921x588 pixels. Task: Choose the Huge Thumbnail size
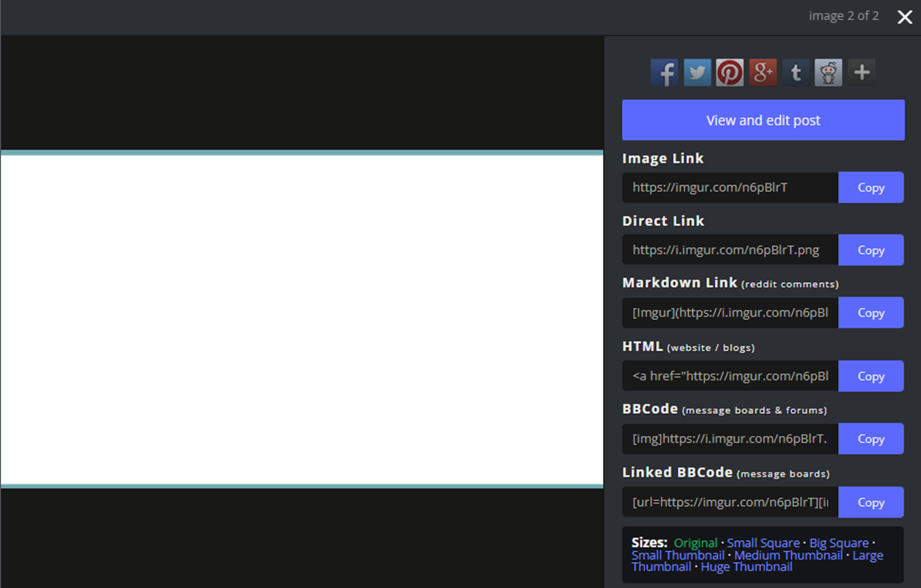point(746,567)
